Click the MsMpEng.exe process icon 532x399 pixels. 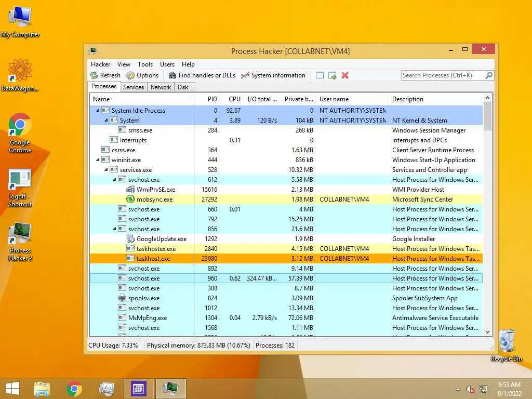pyautogui.click(x=122, y=317)
